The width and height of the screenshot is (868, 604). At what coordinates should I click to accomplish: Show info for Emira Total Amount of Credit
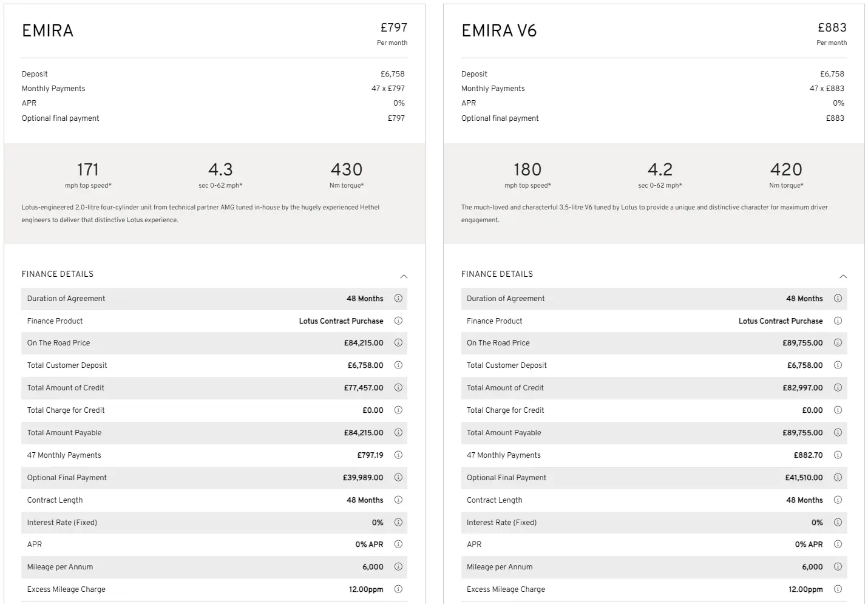click(398, 387)
